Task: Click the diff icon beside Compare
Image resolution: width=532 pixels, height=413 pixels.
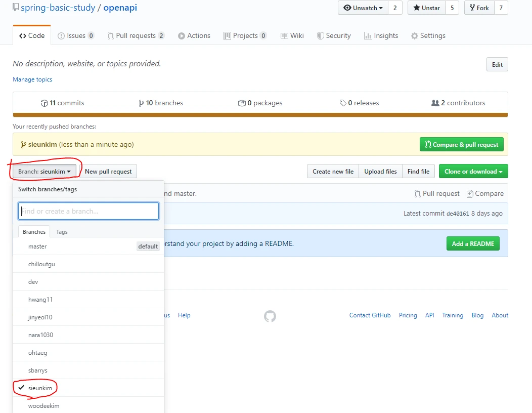Action: pos(470,194)
